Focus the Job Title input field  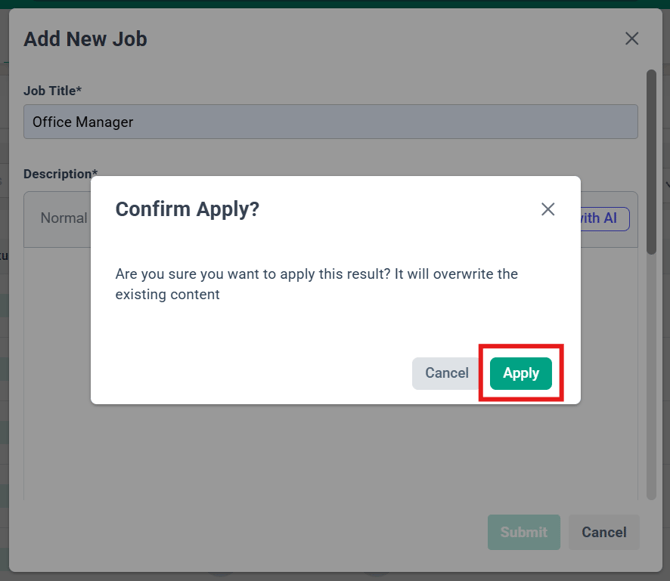[330, 122]
